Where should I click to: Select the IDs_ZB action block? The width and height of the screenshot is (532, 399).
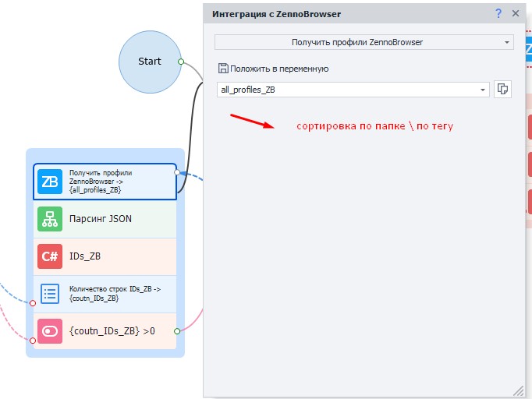(x=105, y=256)
